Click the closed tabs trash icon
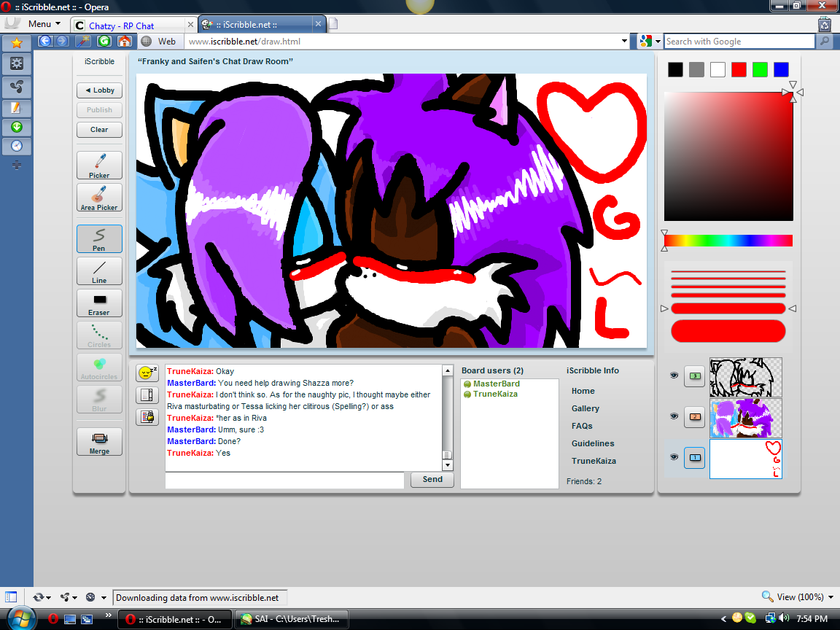This screenshot has width=840, height=630. pos(825,24)
